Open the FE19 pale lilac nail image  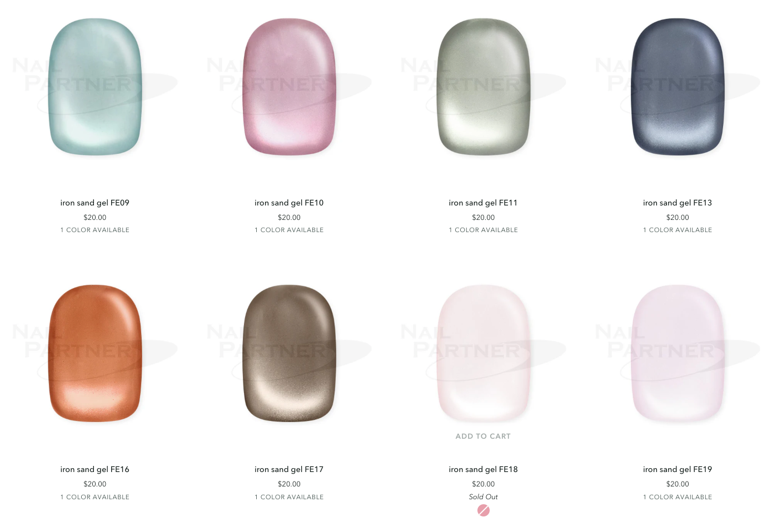[678, 353]
